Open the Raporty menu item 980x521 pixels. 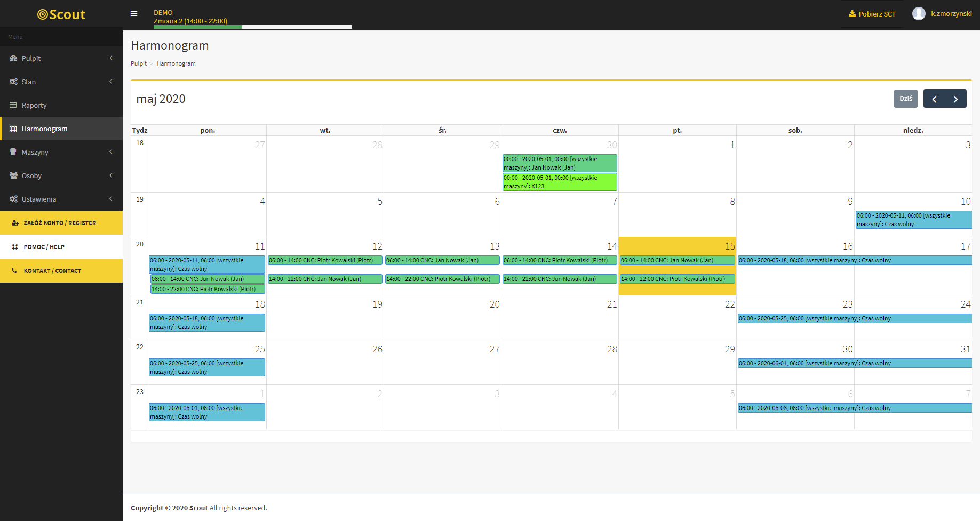[61, 106]
